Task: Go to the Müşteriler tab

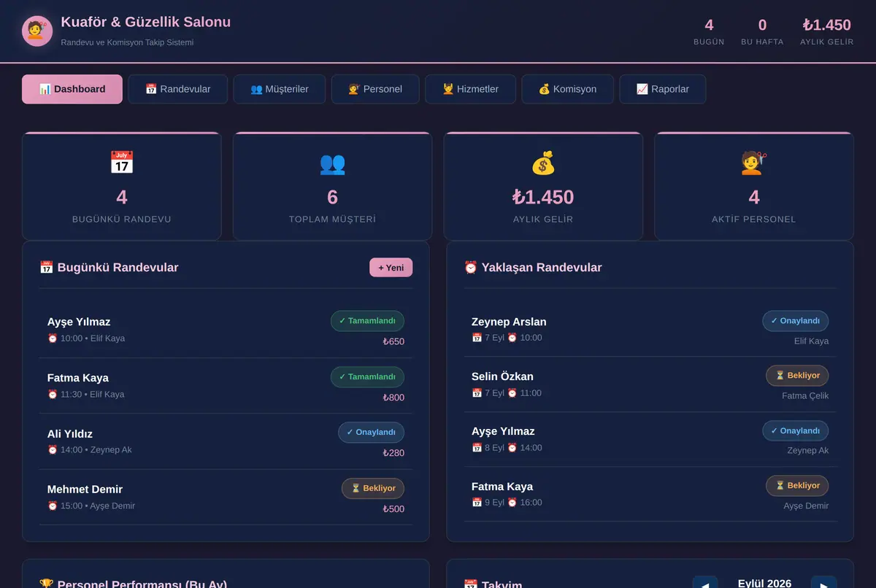Action: pyautogui.click(x=280, y=89)
